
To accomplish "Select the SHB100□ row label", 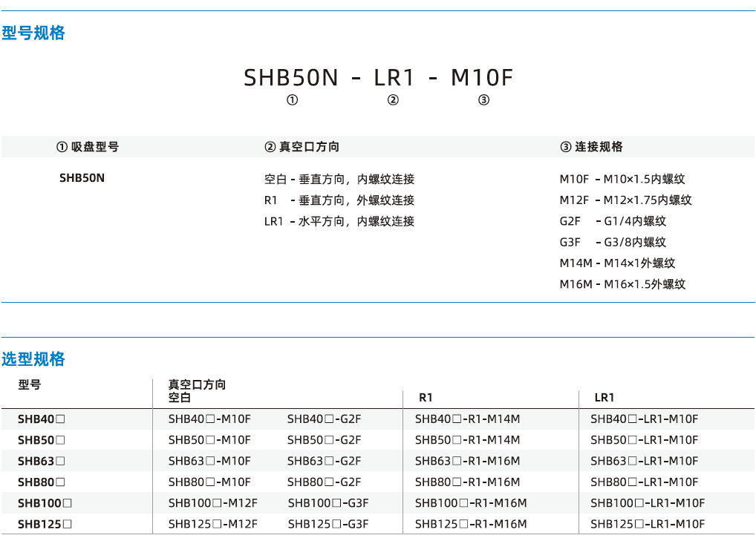I will pyautogui.click(x=45, y=503).
